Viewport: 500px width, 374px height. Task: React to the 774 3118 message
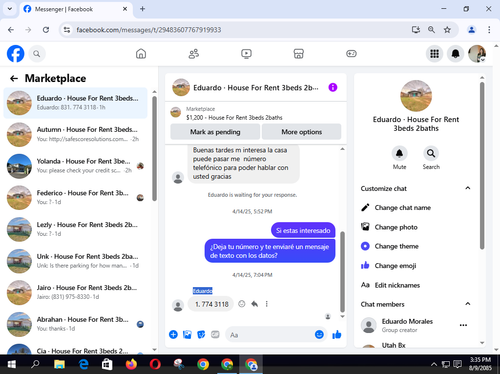coord(242,304)
